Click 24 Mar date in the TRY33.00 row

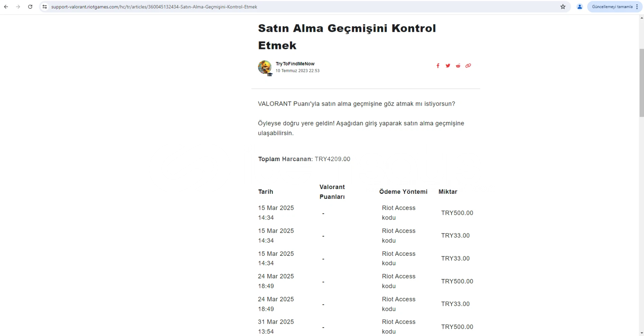pos(276,304)
